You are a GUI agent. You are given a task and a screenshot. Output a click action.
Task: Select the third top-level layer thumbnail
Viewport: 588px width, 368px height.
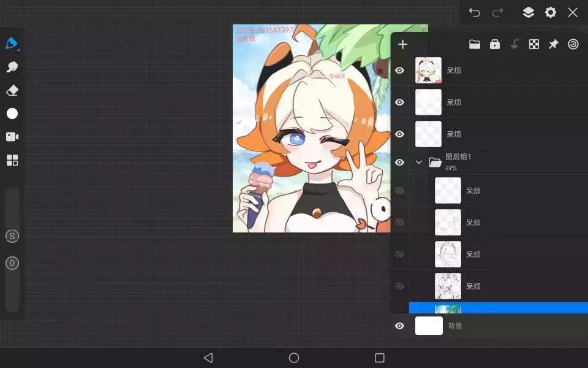tap(428, 134)
